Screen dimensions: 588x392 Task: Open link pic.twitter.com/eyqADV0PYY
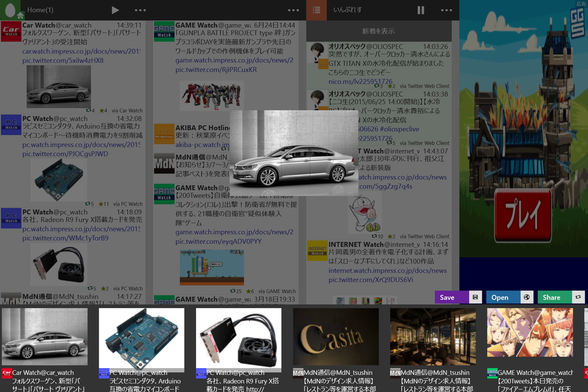pyautogui.click(x=218, y=241)
